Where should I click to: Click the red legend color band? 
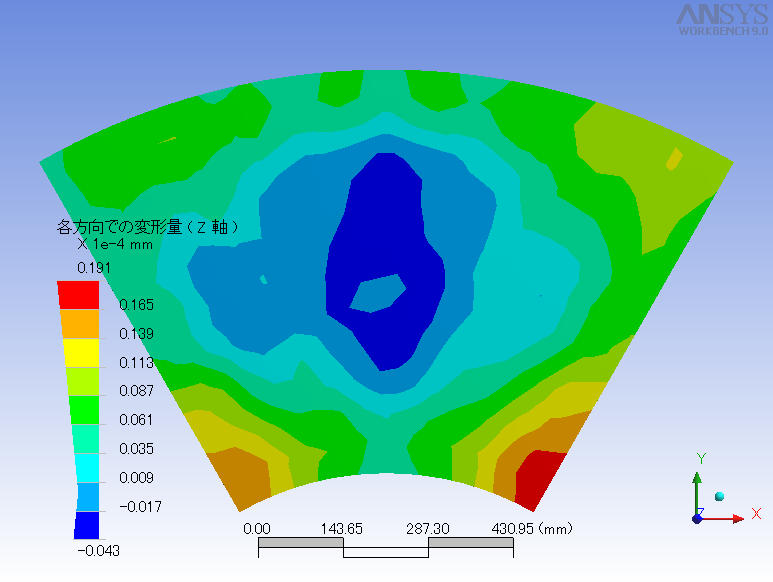(x=78, y=295)
